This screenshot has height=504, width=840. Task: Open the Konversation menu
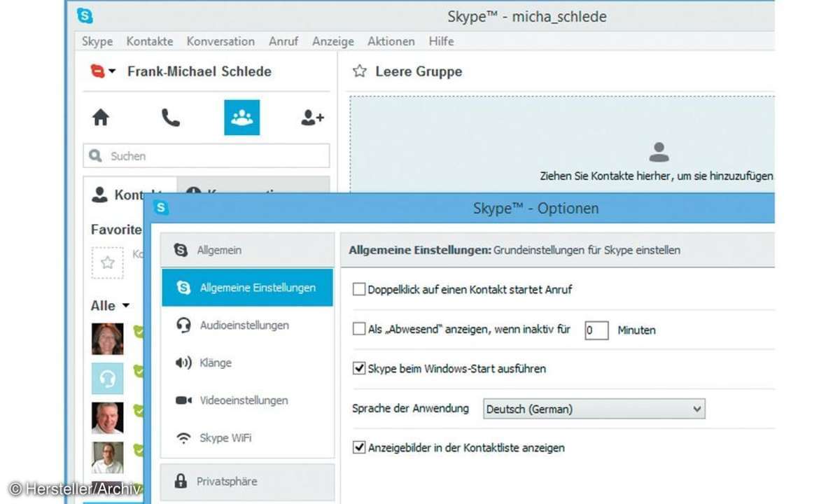click(x=220, y=41)
